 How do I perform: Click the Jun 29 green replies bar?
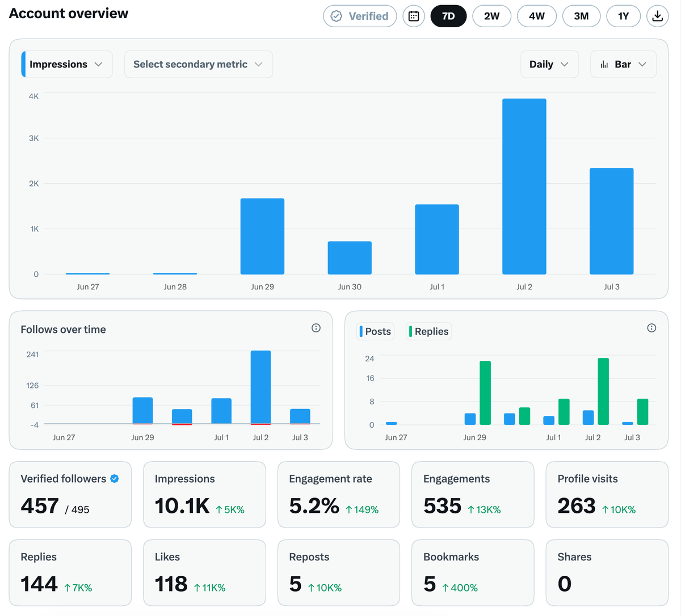(485, 393)
